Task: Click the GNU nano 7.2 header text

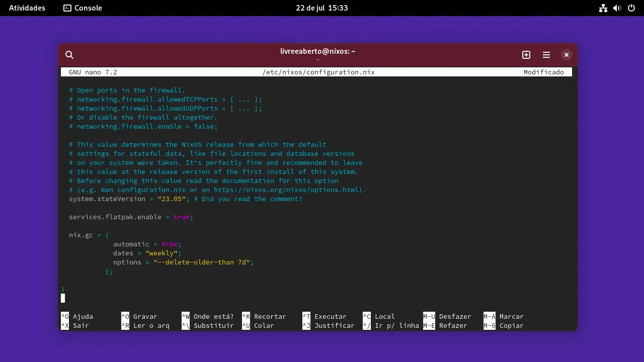Action: point(93,72)
